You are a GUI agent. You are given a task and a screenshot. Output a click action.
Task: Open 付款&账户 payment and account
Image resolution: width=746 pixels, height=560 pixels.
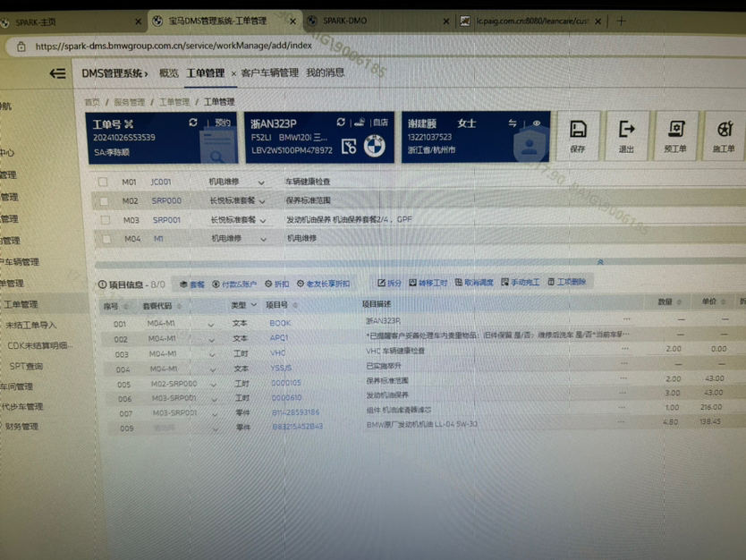click(234, 284)
